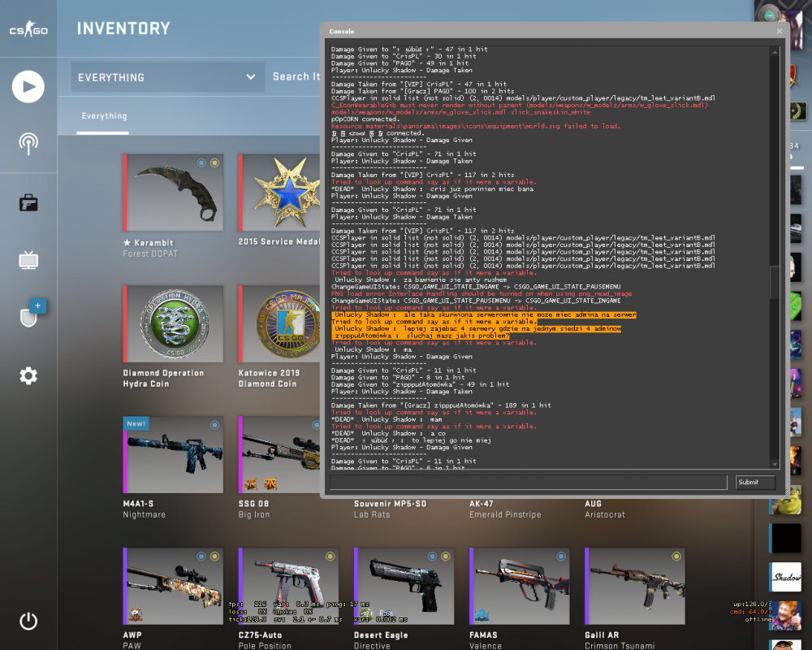Click the AK-47 Emerald Pinstripe label

(505, 509)
